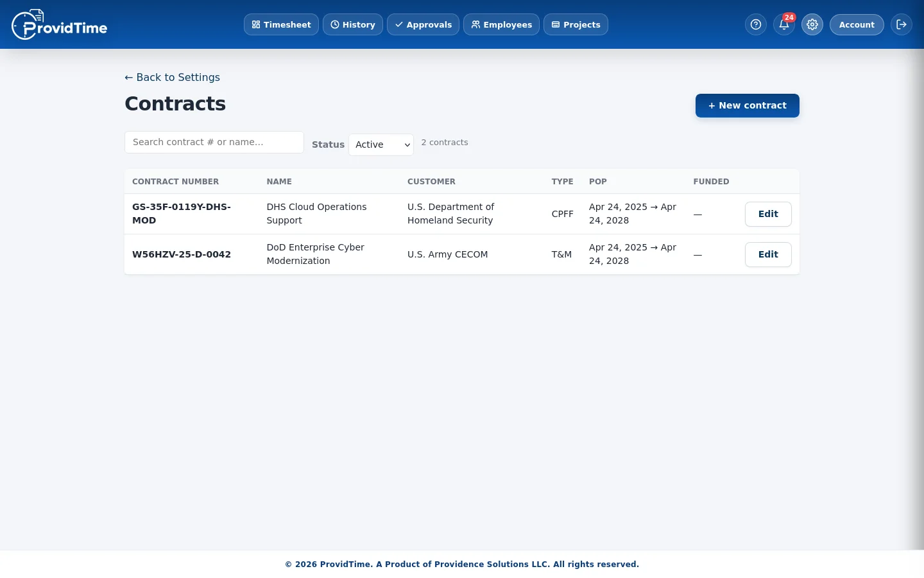Click the CUSTOMER column header
924x578 pixels.
[431, 182]
